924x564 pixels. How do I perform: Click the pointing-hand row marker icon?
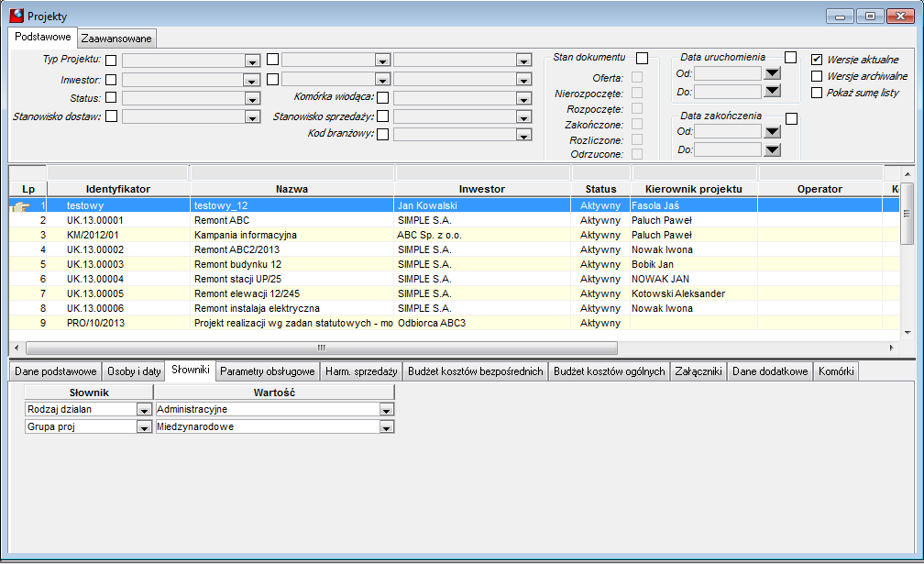pos(21,206)
